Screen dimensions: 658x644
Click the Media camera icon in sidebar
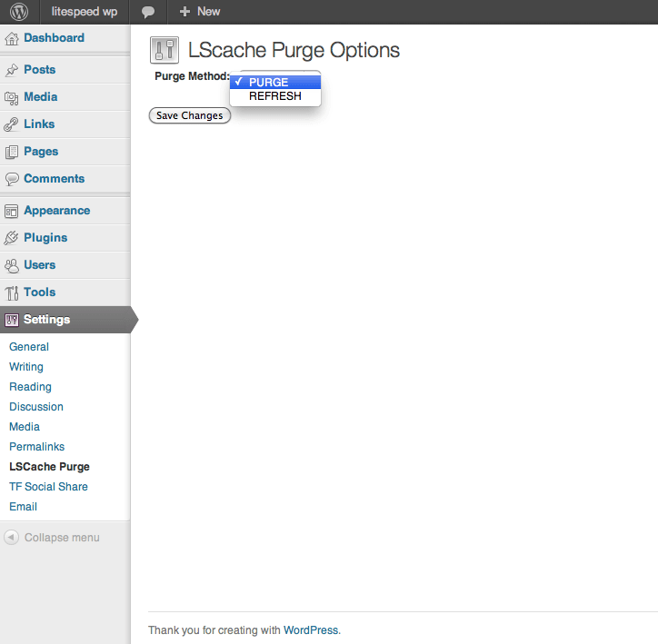[12, 98]
